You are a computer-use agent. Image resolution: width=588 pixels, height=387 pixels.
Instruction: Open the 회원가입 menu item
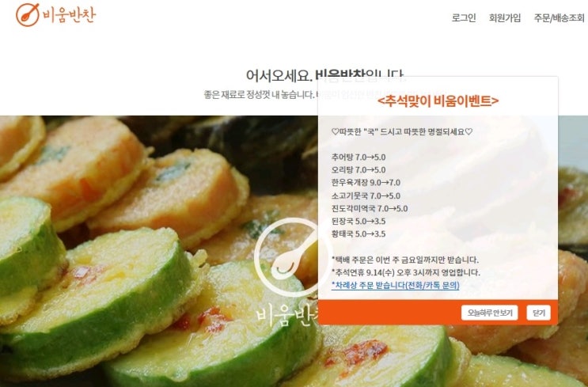[x=505, y=17]
